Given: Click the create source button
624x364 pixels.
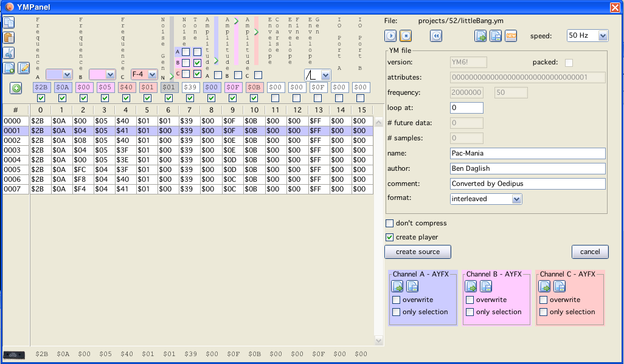Looking at the screenshot, I should point(417,252).
